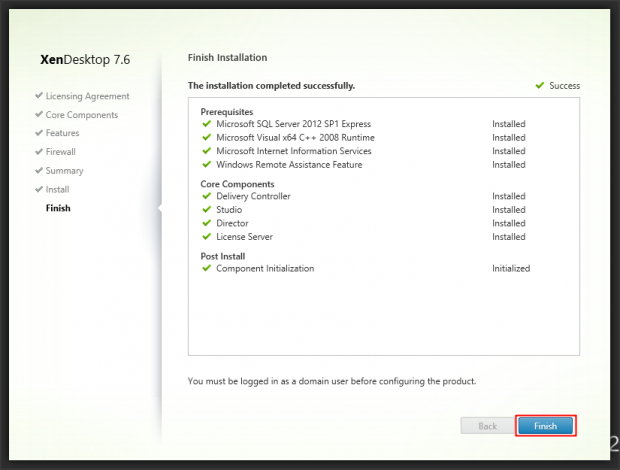Click the Finish button

pos(545,426)
